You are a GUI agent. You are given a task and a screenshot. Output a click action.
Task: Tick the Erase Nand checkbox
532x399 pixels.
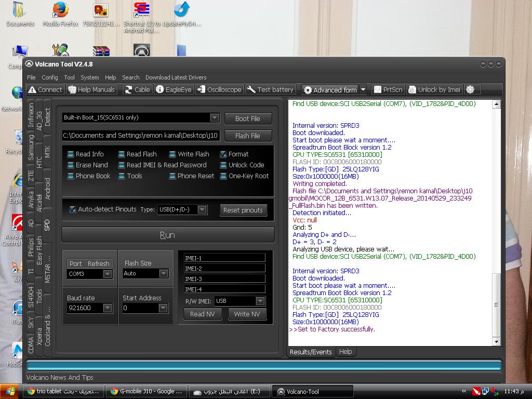[x=71, y=165]
